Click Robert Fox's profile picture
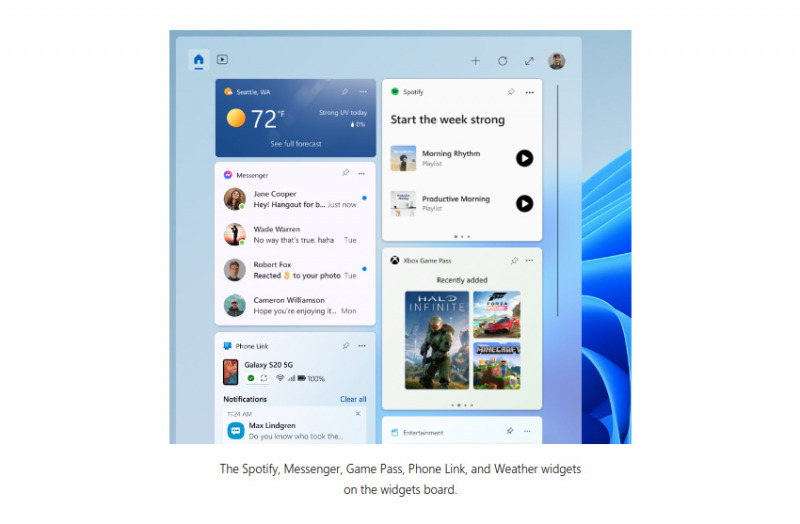800x524 pixels. [x=235, y=270]
